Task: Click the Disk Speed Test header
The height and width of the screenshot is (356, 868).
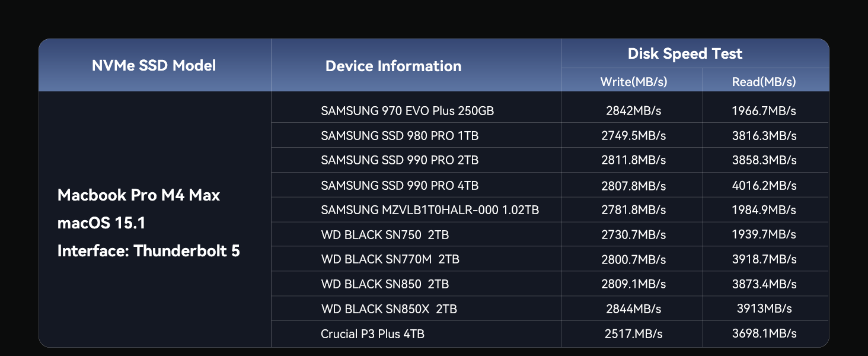Action: pos(685,54)
